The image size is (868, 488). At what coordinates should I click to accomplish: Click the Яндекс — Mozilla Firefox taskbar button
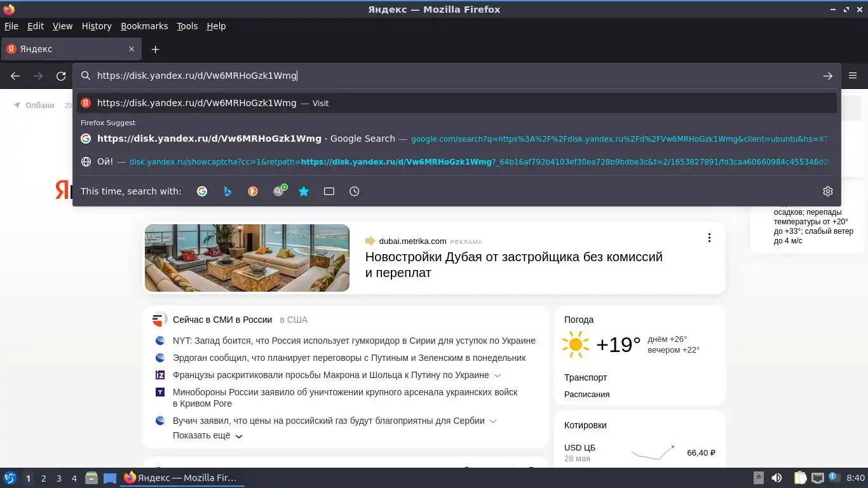click(183, 478)
